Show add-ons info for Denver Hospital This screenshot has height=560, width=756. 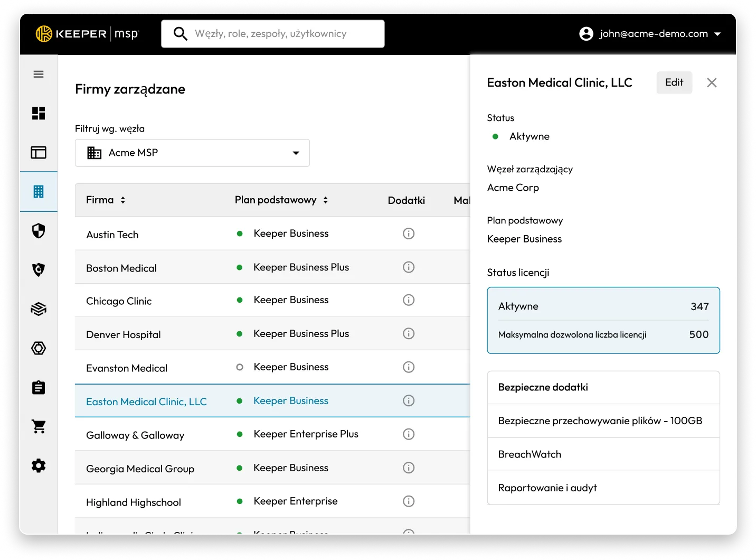point(409,334)
